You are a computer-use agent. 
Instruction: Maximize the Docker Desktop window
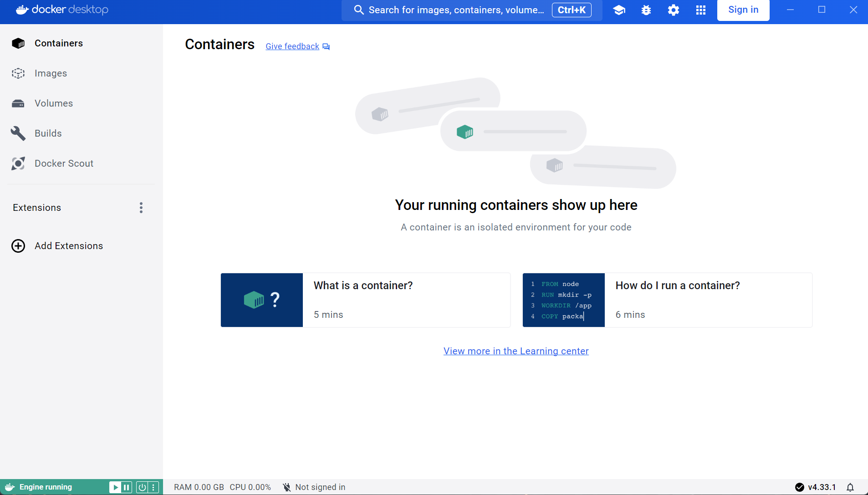tap(822, 10)
